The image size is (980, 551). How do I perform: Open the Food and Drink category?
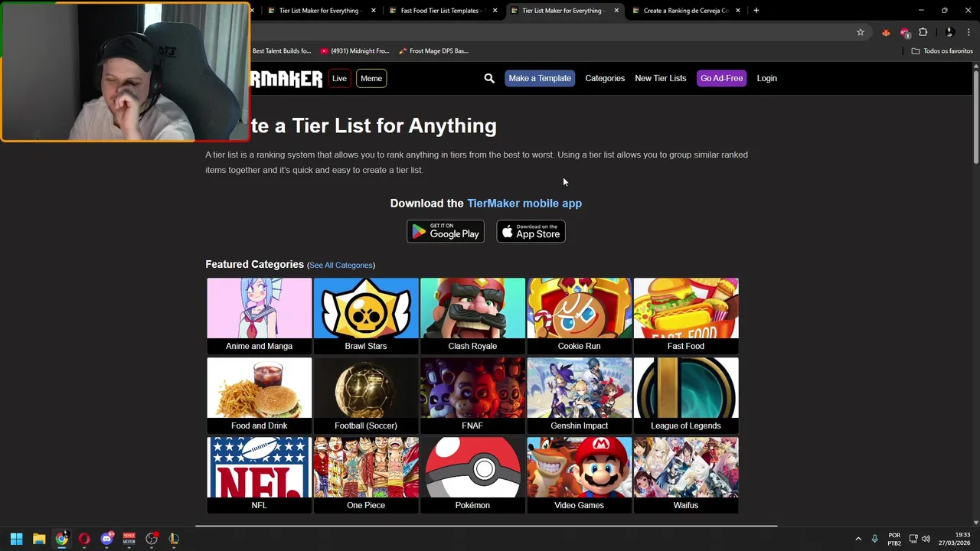[259, 395]
